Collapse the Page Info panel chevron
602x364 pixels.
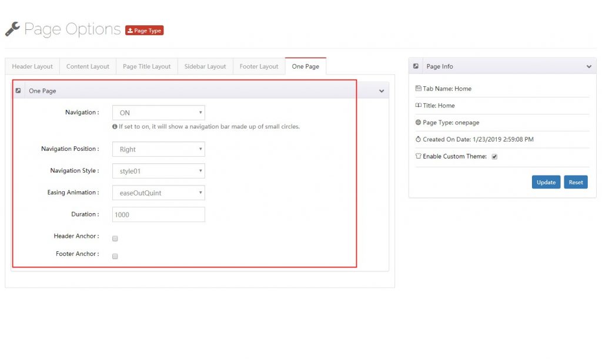[588, 66]
